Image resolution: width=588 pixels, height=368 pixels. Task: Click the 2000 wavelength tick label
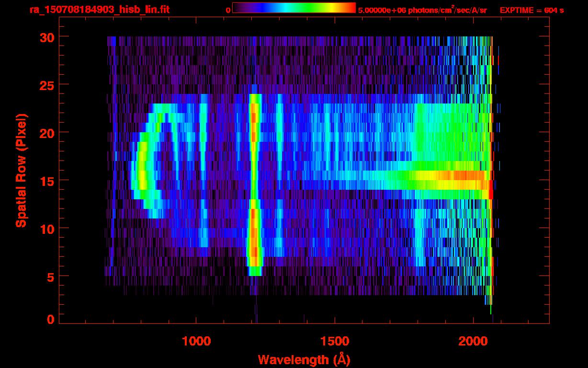472,341
